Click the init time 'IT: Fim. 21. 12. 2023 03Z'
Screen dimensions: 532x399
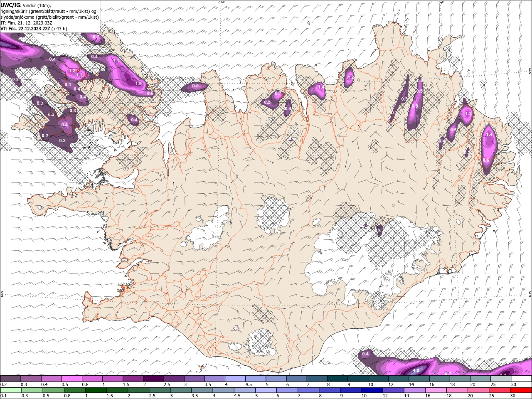click(x=26, y=23)
